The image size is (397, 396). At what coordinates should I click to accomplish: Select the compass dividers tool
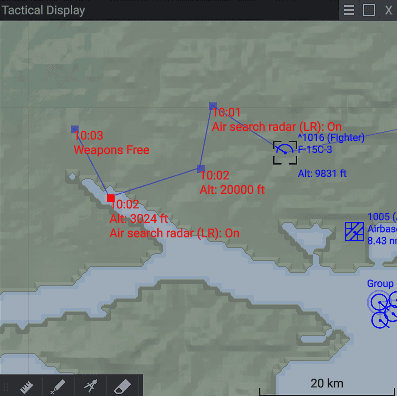(x=91, y=386)
